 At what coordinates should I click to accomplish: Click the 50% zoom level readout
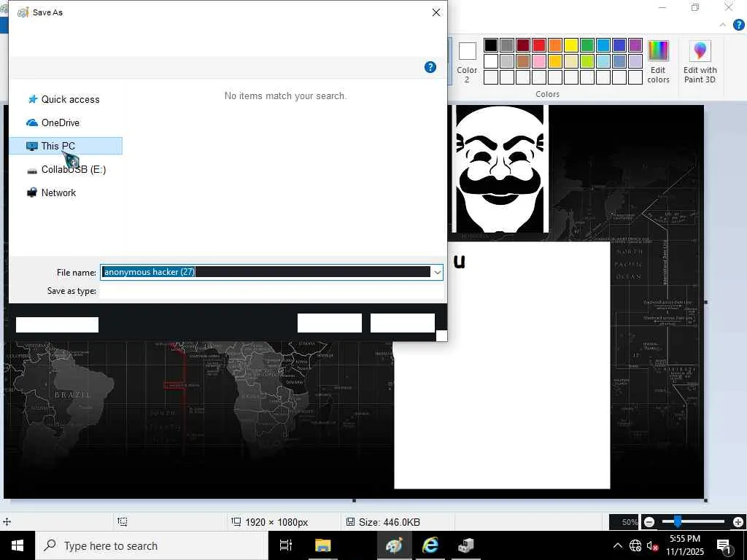(630, 522)
